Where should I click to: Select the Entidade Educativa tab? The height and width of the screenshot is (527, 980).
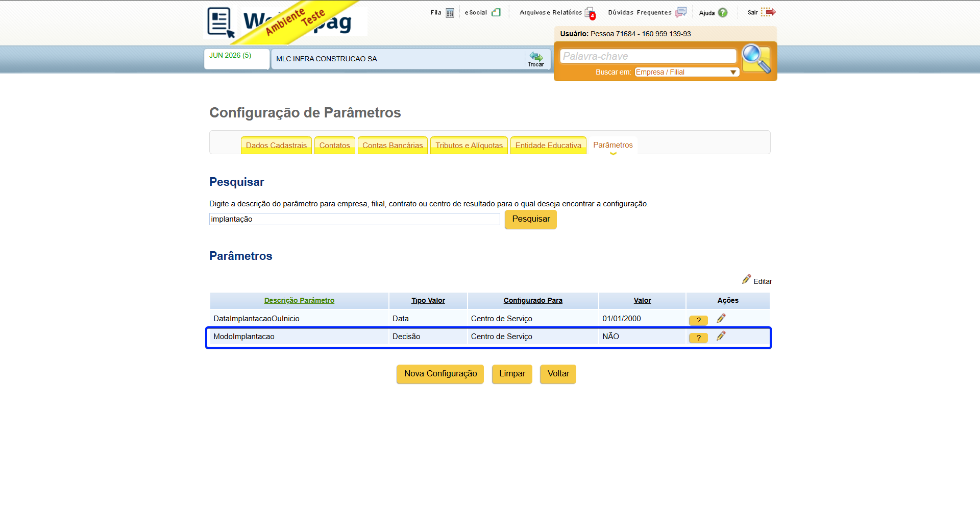coord(548,146)
